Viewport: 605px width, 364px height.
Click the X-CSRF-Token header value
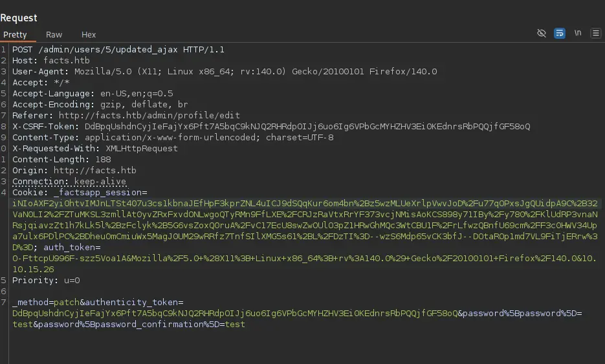click(x=307, y=127)
